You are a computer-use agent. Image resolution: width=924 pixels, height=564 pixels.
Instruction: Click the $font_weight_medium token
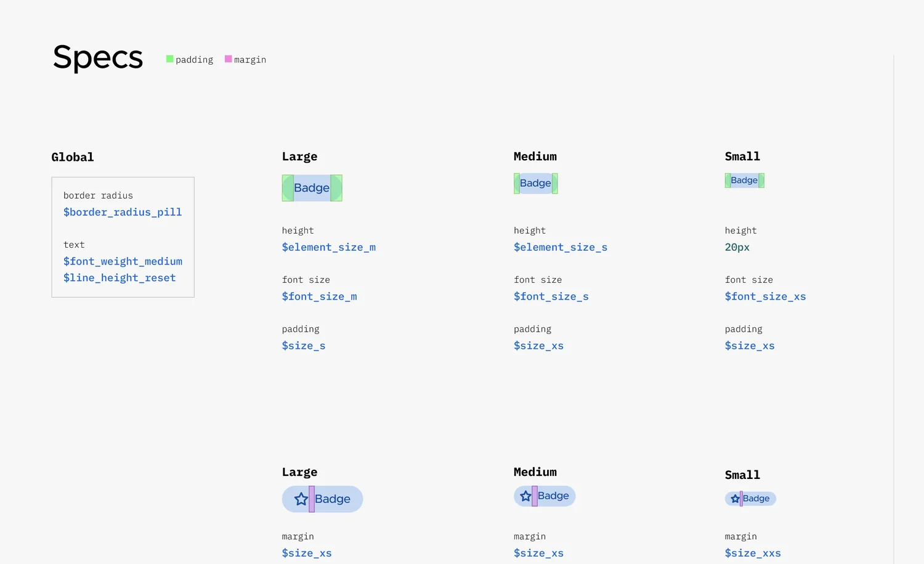[123, 261]
